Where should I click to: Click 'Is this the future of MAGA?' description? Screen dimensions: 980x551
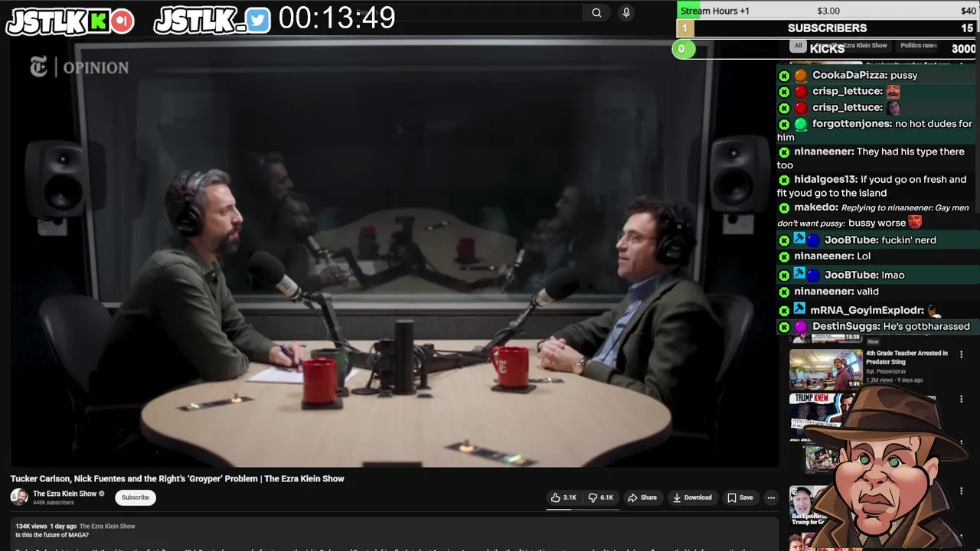click(x=52, y=535)
